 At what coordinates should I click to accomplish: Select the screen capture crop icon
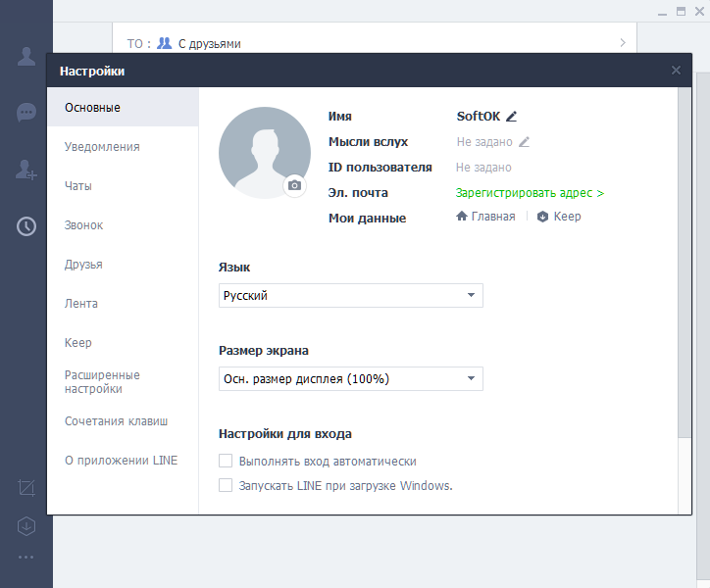pos(26,488)
